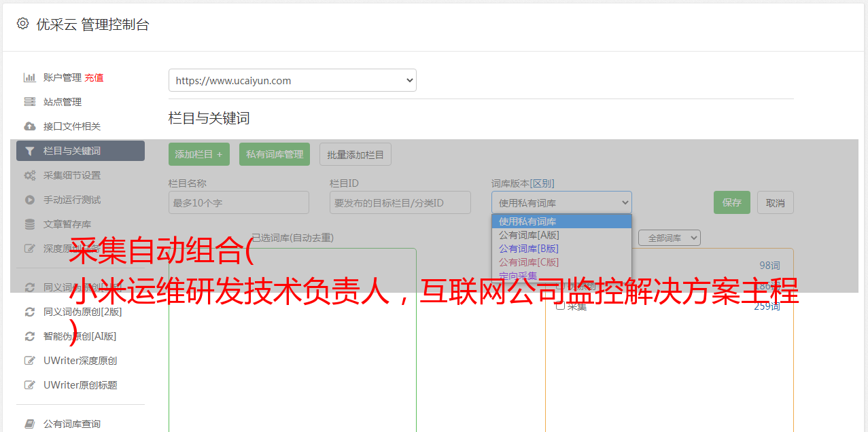The width and height of the screenshot is (868, 432).
Task: Click the 添加栏目 + button
Action: pyautogui.click(x=199, y=154)
